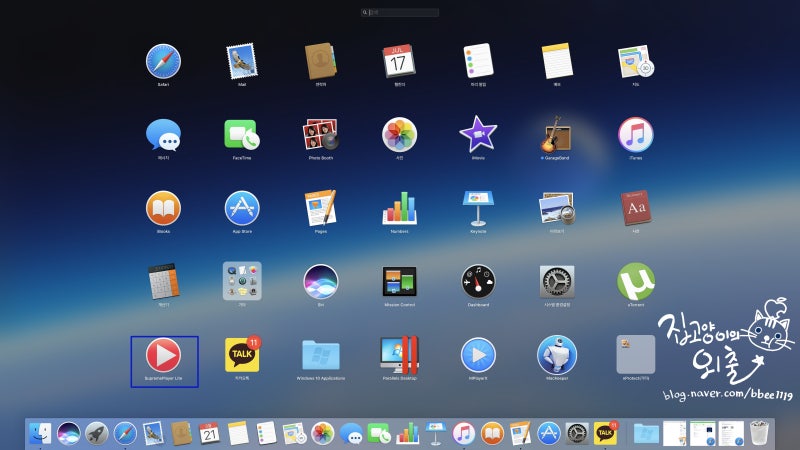Launch FaceTime from the Launchpad grid
Viewport: 800px width, 450px height.
coord(242,135)
